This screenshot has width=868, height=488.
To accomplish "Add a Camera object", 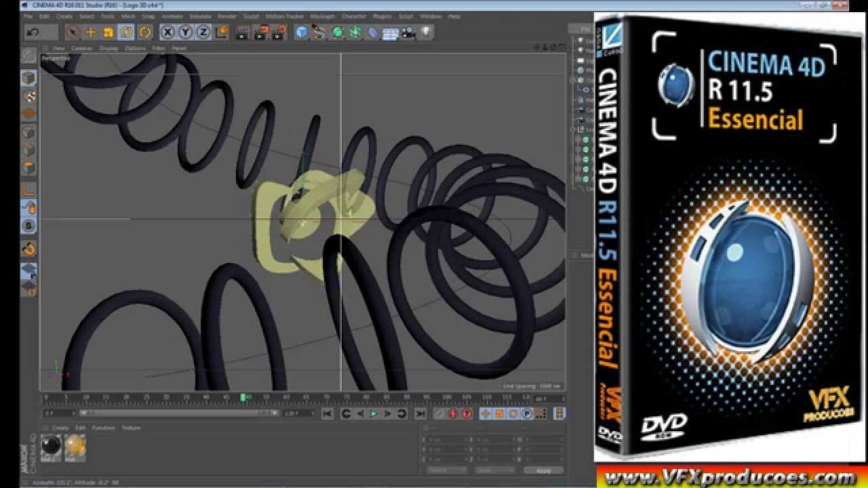I will 408,32.
